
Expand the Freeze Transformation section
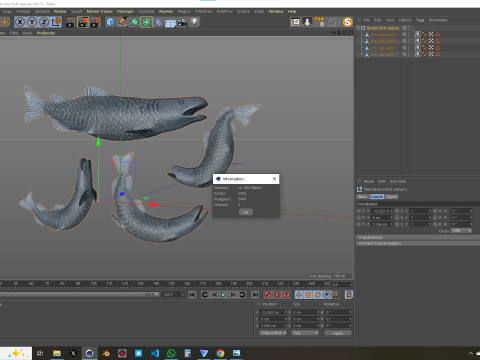pyautogui.click(x=417, y=243)
